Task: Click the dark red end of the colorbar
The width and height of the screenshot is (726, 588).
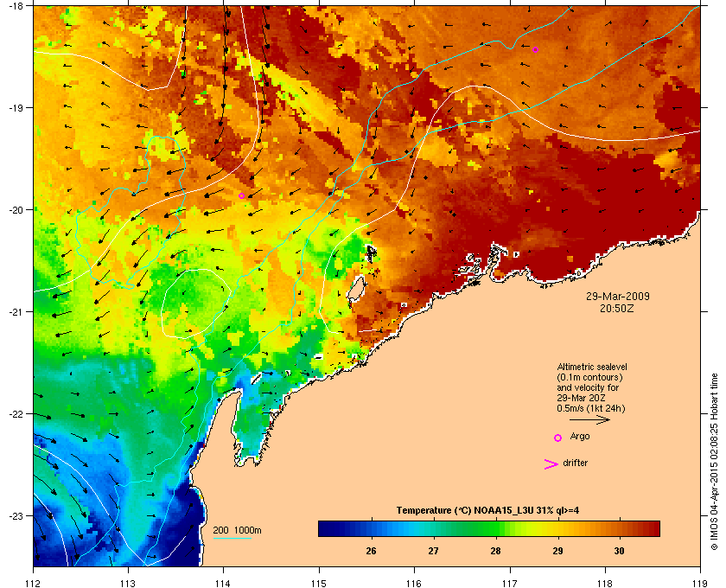Action: coord(653,528)
